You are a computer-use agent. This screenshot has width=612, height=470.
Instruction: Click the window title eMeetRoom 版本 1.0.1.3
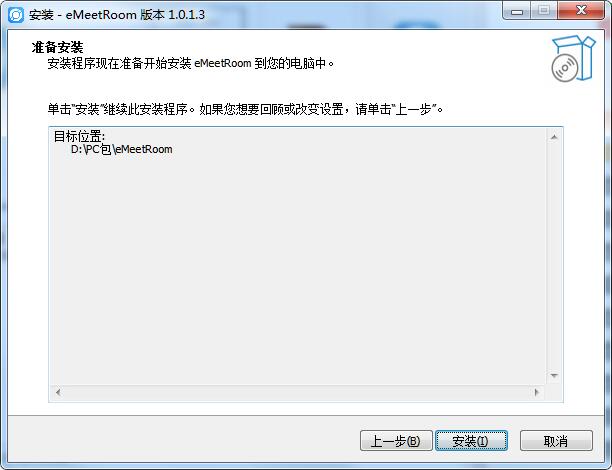(117, 15)
